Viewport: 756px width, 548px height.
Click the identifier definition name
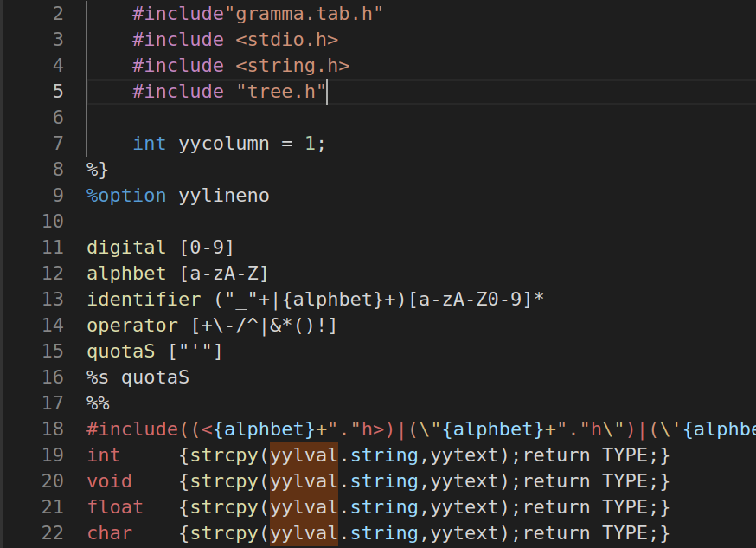[144, 300]
